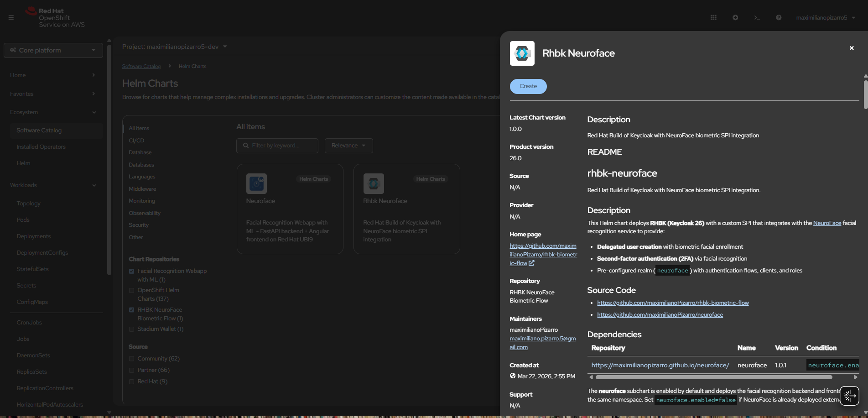This screenshot has height=418, width=868.
Task: Open Installed Operators in the sidebar
Action: click(41, 147)
